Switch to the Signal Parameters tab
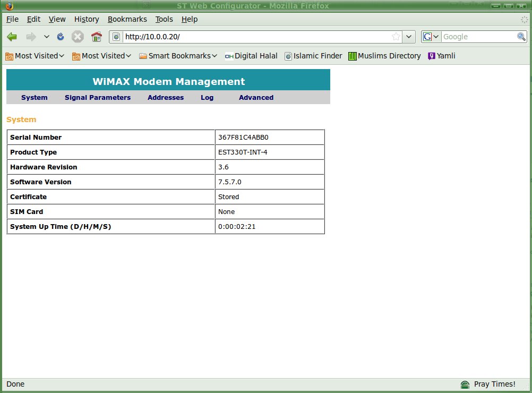The width and height of the screenshot is (532, 393). click(x=98, y=98)
